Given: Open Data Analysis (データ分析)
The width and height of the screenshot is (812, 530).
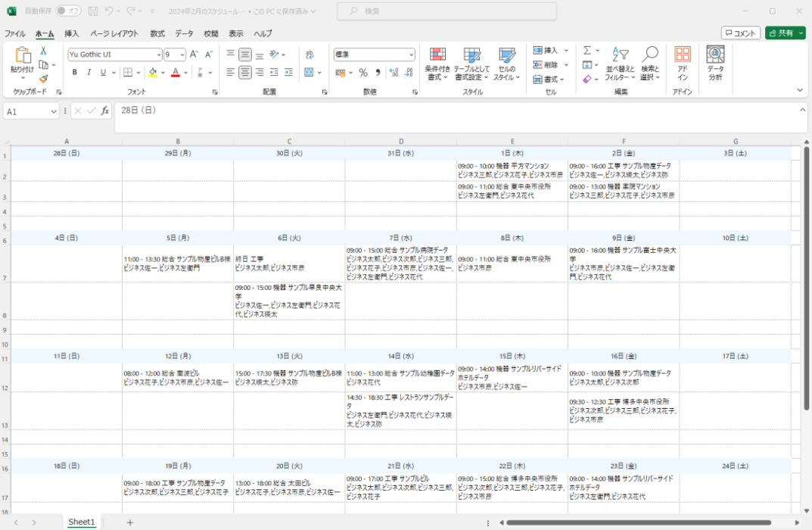Looking at the screenshot, I should [715, 64].
